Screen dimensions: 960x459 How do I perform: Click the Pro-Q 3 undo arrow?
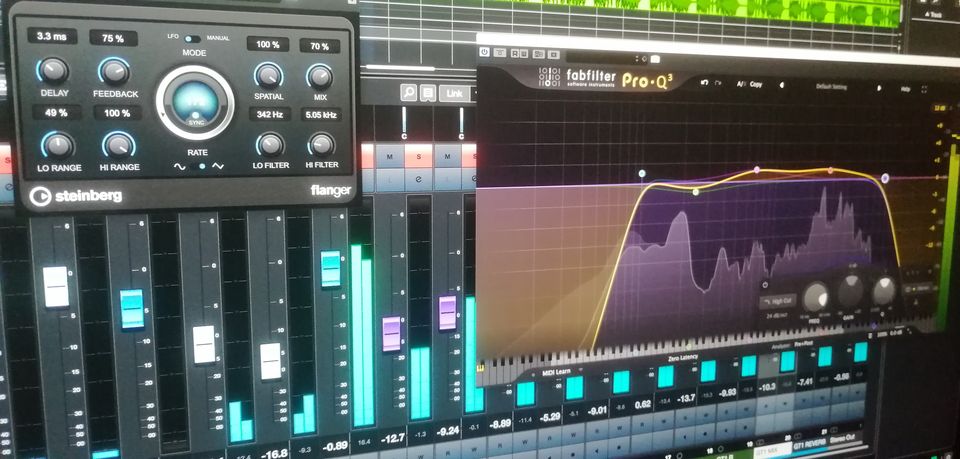pos(704,83)
